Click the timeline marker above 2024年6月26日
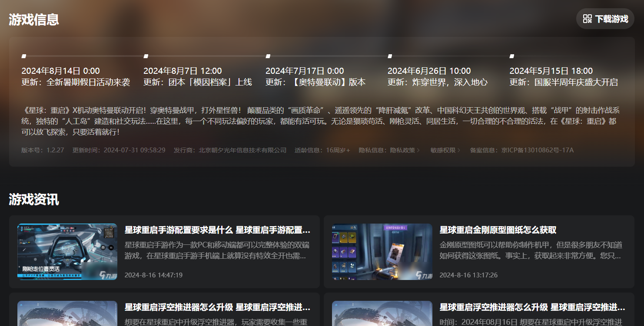 pyautogui.click(x=390, y=56)
